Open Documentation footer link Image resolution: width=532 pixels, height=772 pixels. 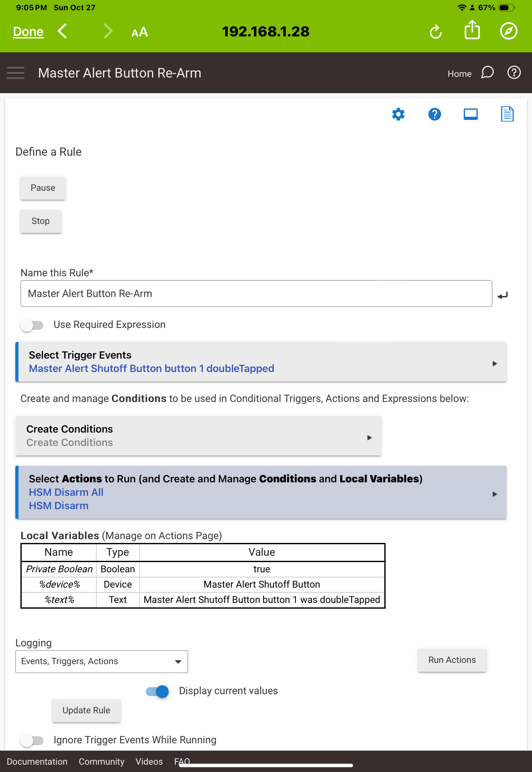(x=37, y=762)
